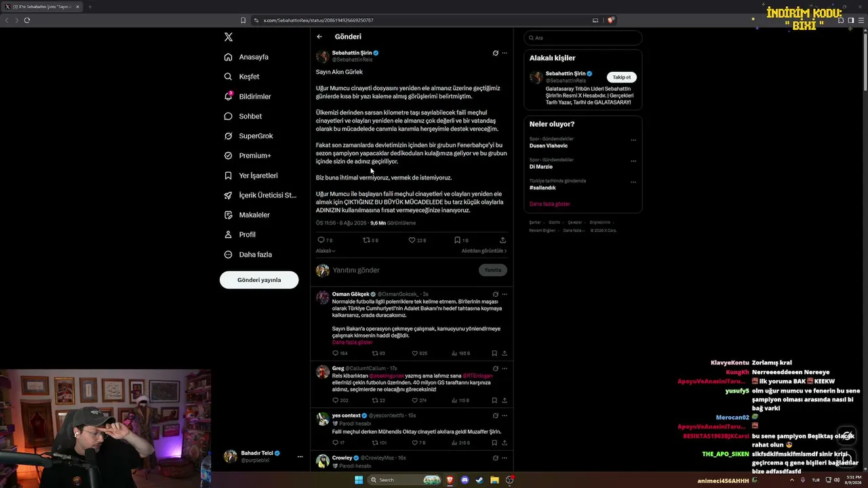Open the Di Marzio trending topic
868x488 pixels.
541,167
